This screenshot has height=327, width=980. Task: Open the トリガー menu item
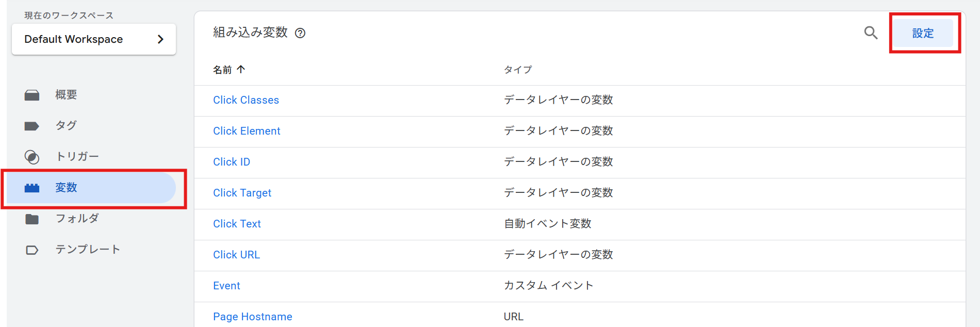point(77,156)
